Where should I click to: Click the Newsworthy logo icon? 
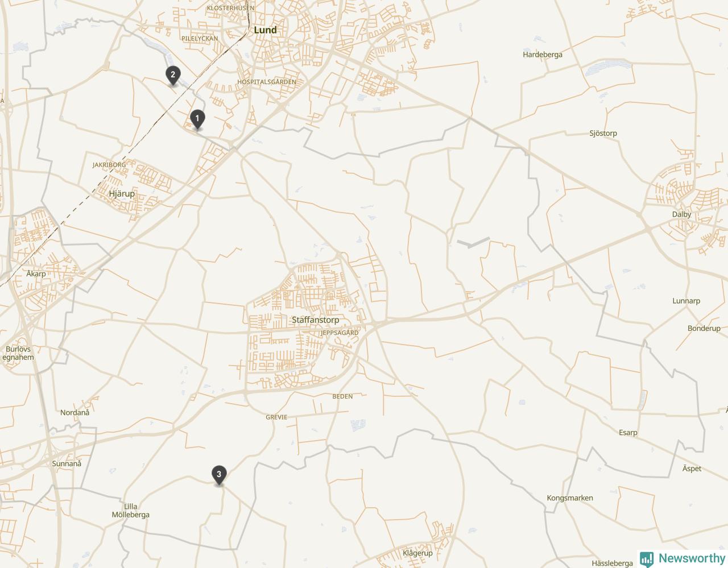[647, 559]
